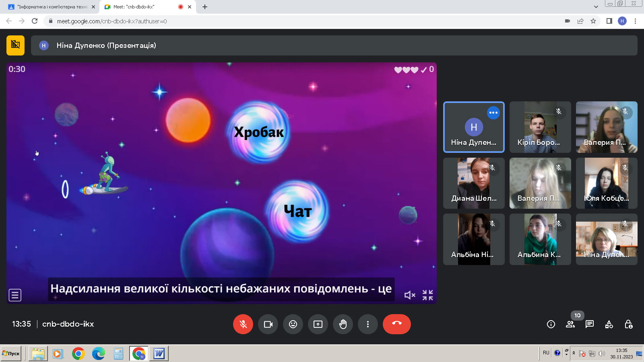Image resolution: width=644 pixels, height=362 pixels.
Task: Exit fullscreen on the presentation
Action: click(x=428, y=295)
